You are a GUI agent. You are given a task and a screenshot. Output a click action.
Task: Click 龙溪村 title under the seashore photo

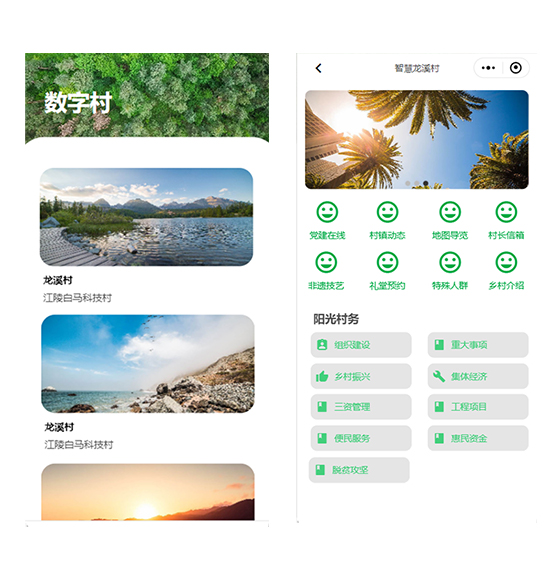(59, 427)
